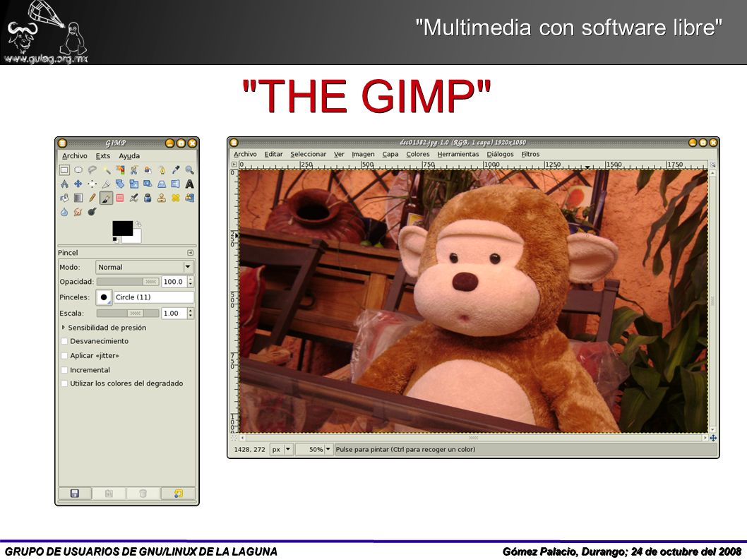Select the Pencil tool

point(92,198)
